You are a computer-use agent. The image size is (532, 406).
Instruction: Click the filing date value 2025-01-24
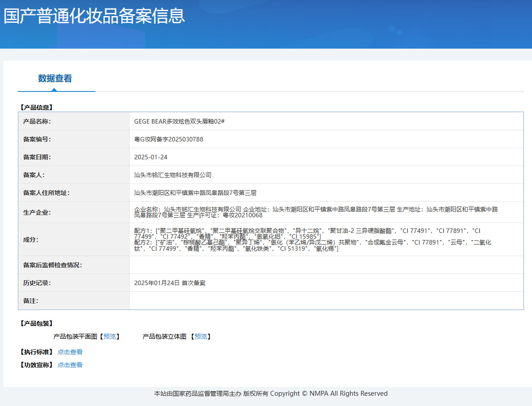click(151, 157)
